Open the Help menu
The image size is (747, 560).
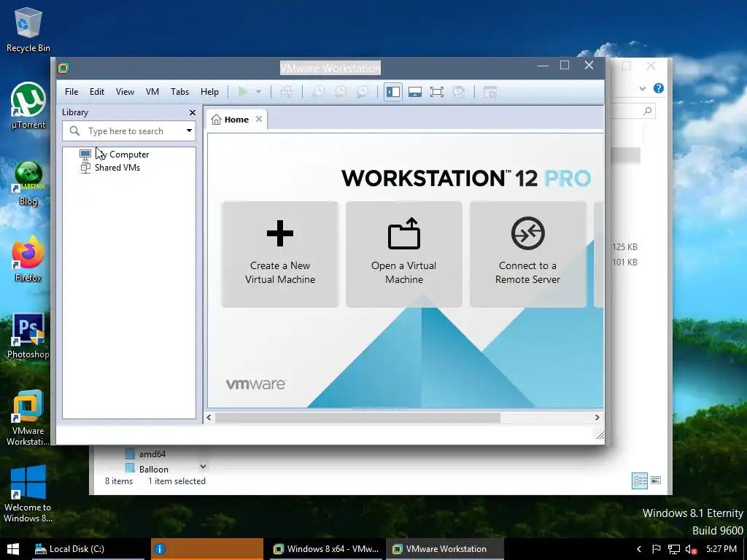pos(209,91)
